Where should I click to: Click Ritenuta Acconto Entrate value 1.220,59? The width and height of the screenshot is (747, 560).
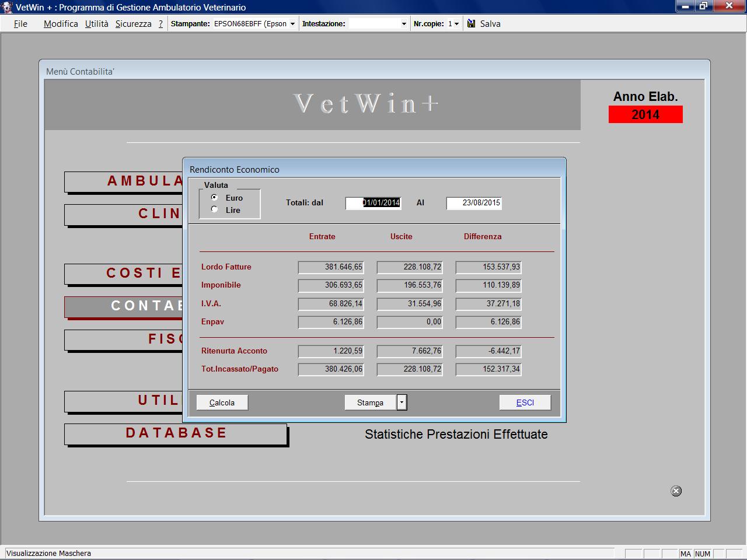click(331, 351)
